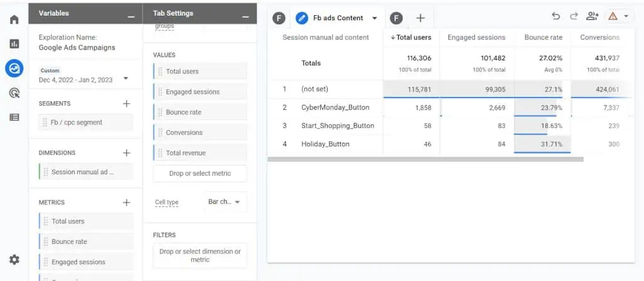Grab handle of Total users value chip
This screenshot has height=281, width=644.
click(x=160, y=71)
